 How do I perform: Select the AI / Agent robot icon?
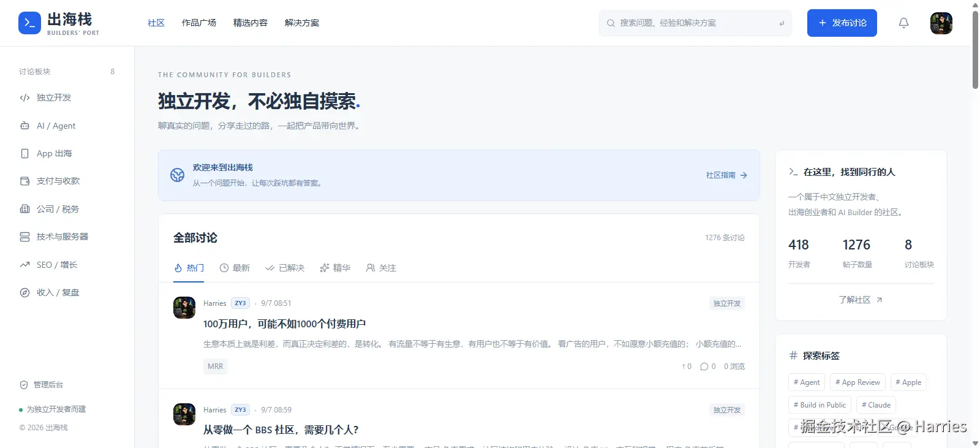point(25,126)
